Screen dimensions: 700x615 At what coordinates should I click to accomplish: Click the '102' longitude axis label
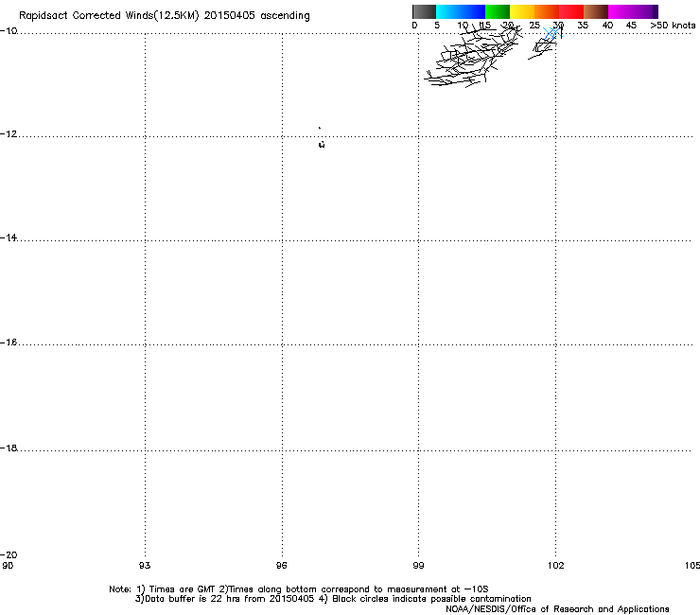pos(556,566)
